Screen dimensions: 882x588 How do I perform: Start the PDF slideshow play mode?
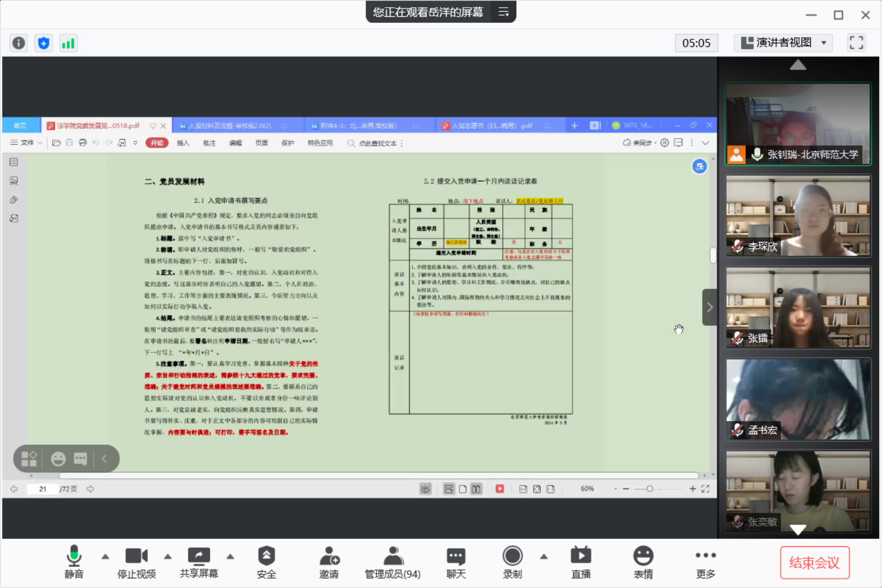click(500, 488)
